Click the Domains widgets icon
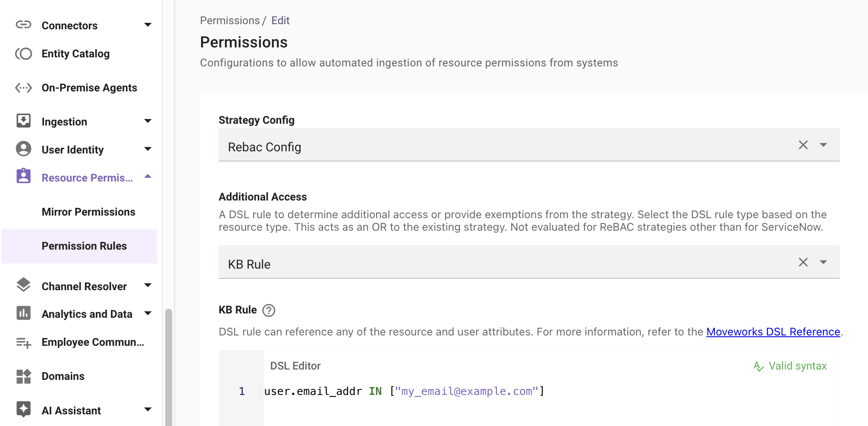The image size is (868, 426). tap(23, 376)
